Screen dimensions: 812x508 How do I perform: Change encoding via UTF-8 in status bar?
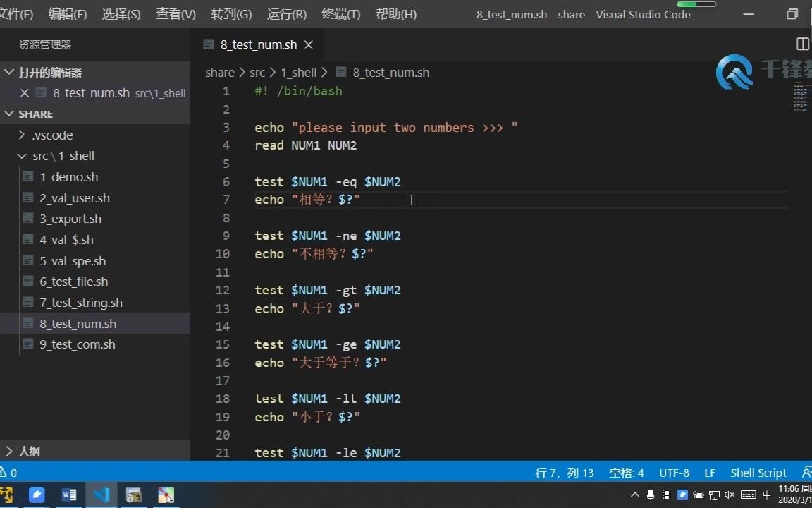[x=674, y=472]
